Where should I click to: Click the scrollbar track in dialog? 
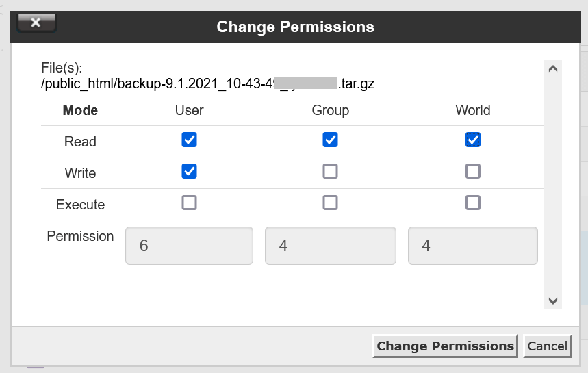[x=553, y=185]
